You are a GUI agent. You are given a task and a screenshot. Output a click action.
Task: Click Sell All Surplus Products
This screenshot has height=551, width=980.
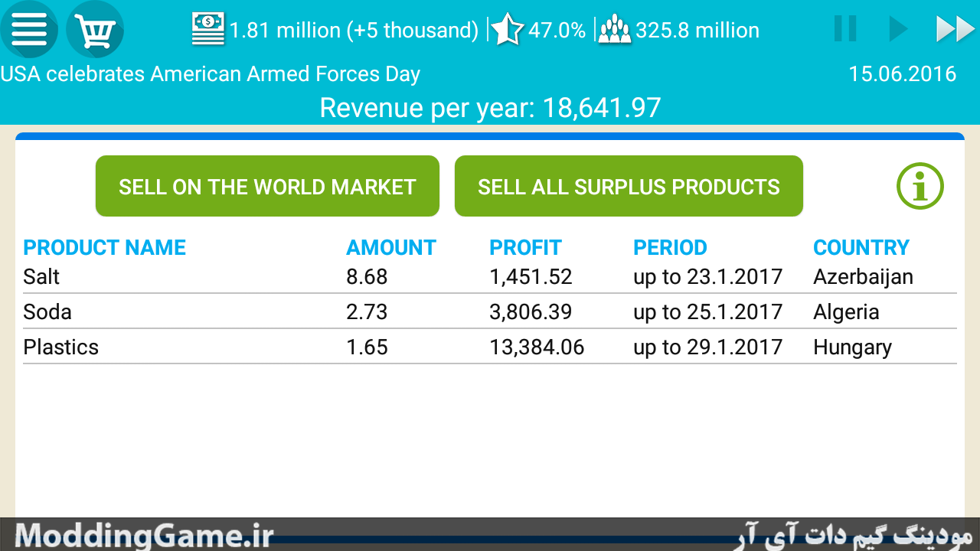(x=629, y=186)
